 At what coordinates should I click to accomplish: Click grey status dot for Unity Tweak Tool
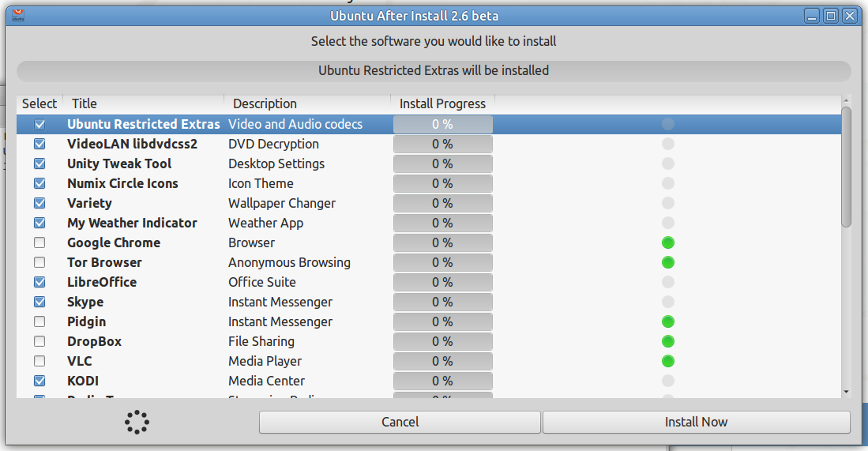point(668,163)
